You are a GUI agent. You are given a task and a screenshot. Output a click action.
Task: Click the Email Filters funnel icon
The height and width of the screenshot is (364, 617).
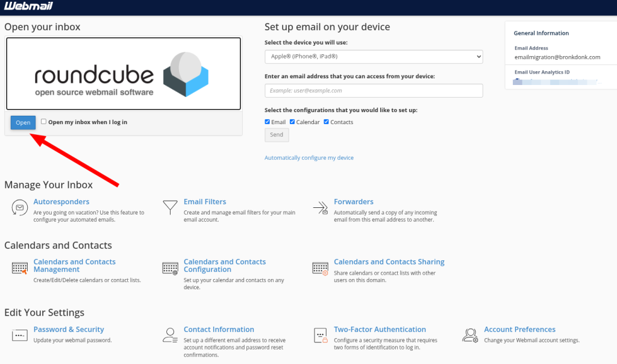[170, 207]
